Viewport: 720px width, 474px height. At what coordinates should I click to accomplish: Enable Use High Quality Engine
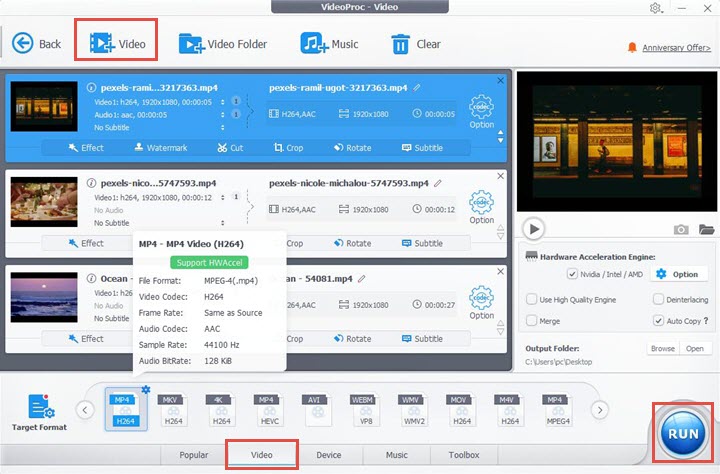click(531, 299)
